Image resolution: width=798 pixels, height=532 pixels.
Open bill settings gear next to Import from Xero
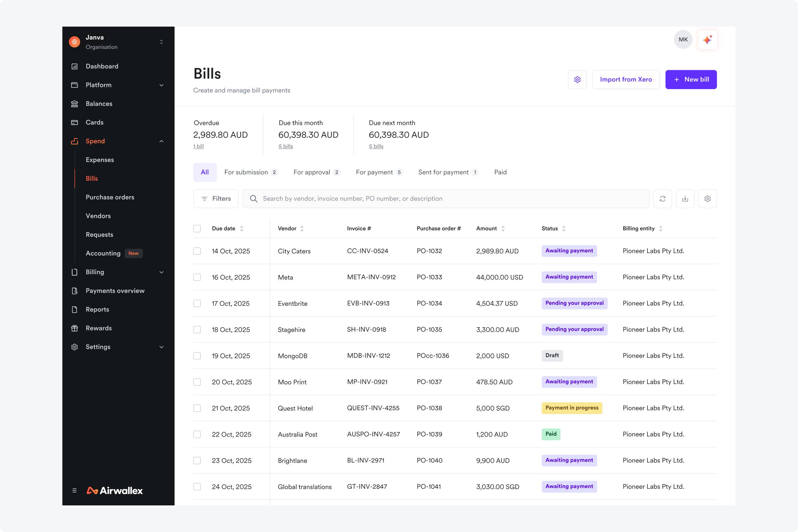click(577, 79)
